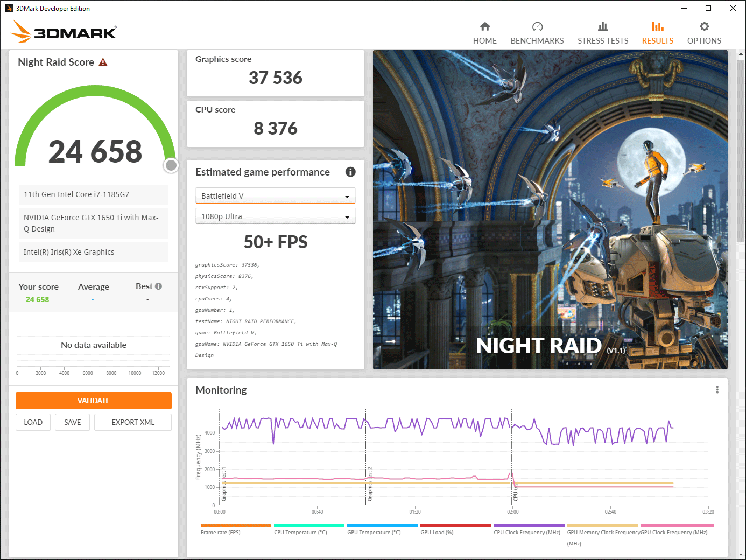
Task: Click the 3DMark logo in the header
Action: tap(64, 31)
